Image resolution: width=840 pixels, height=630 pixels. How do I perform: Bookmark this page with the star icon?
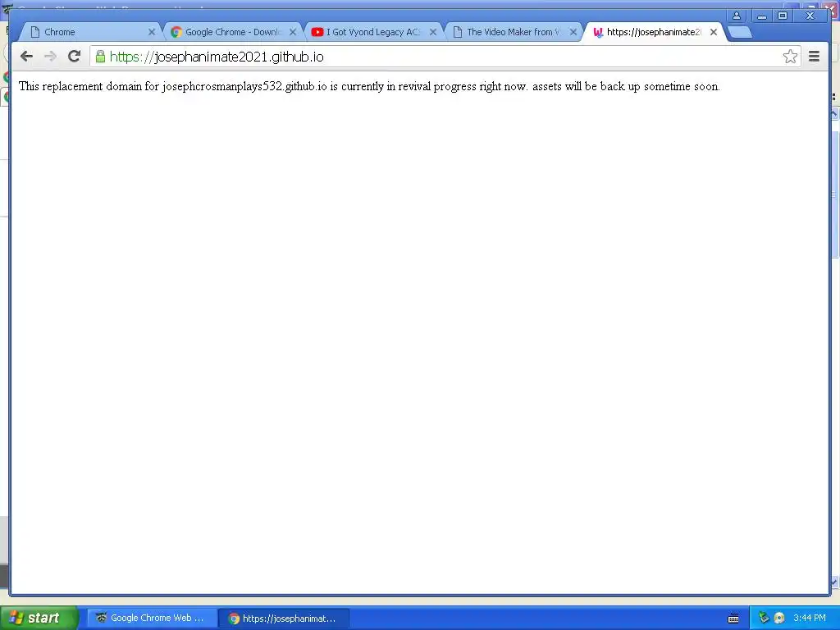(790, 57)
